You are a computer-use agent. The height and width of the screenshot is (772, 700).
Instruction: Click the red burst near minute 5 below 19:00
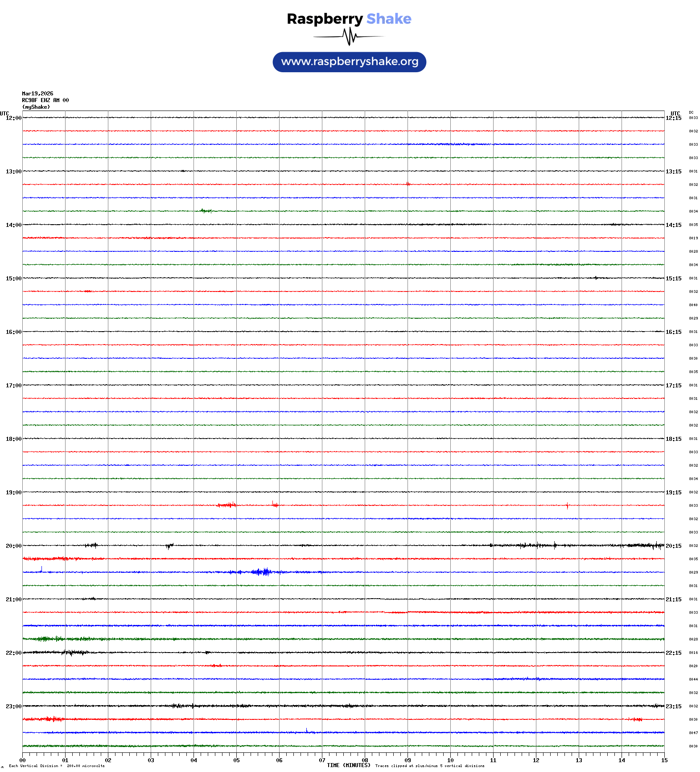(227, 505)
